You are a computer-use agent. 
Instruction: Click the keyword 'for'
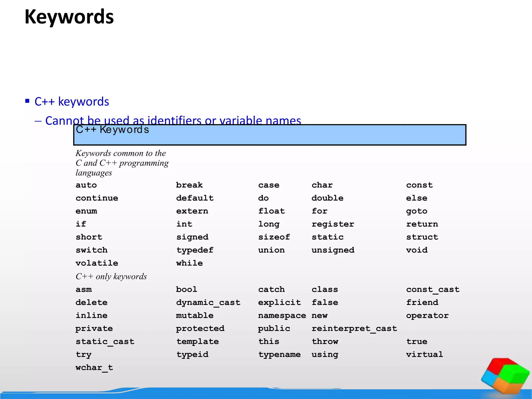tap(320, 211)
